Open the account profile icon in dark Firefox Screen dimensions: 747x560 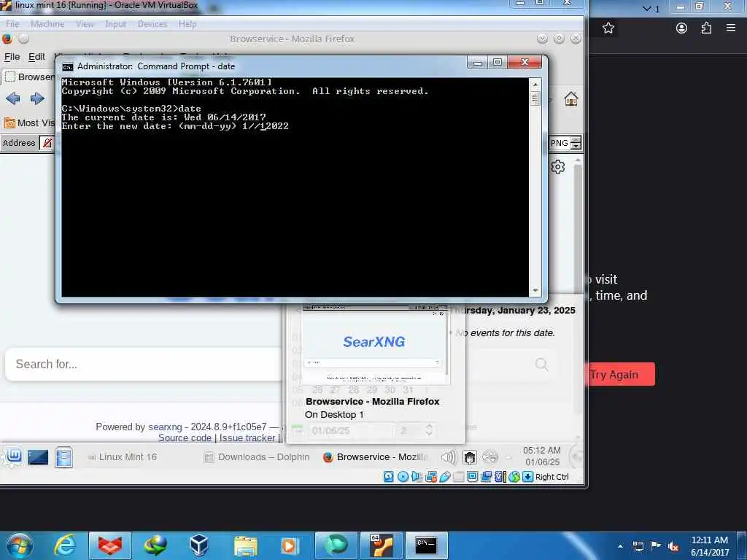pos(682,28)
